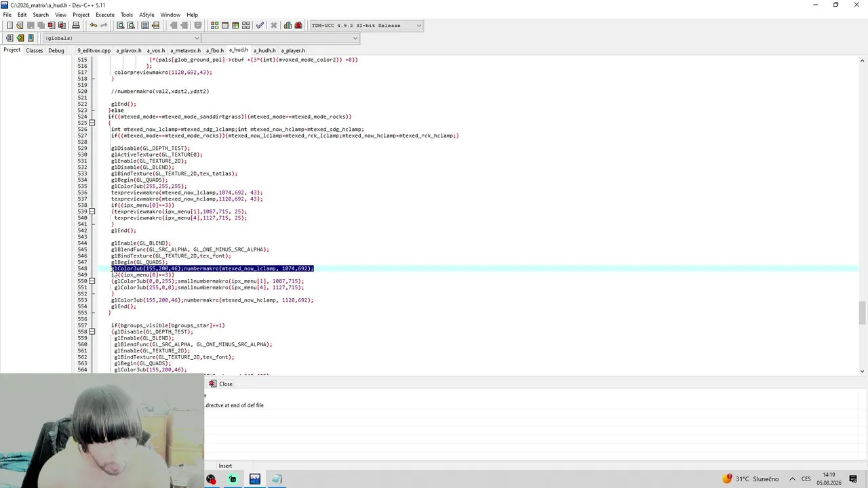This screenshot has height=488, width=868.
Task: Open the Dev-C++ taskbar icon
Action: coord(255,479)
